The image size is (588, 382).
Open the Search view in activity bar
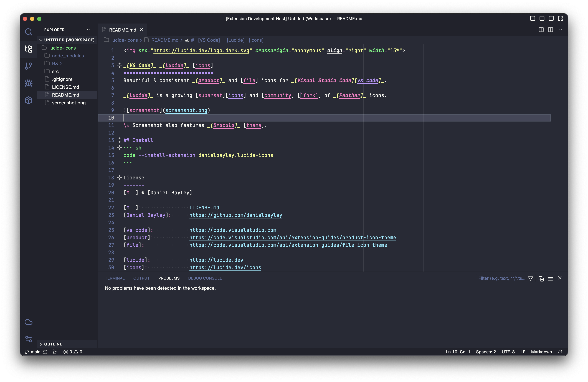coord(28,32)
